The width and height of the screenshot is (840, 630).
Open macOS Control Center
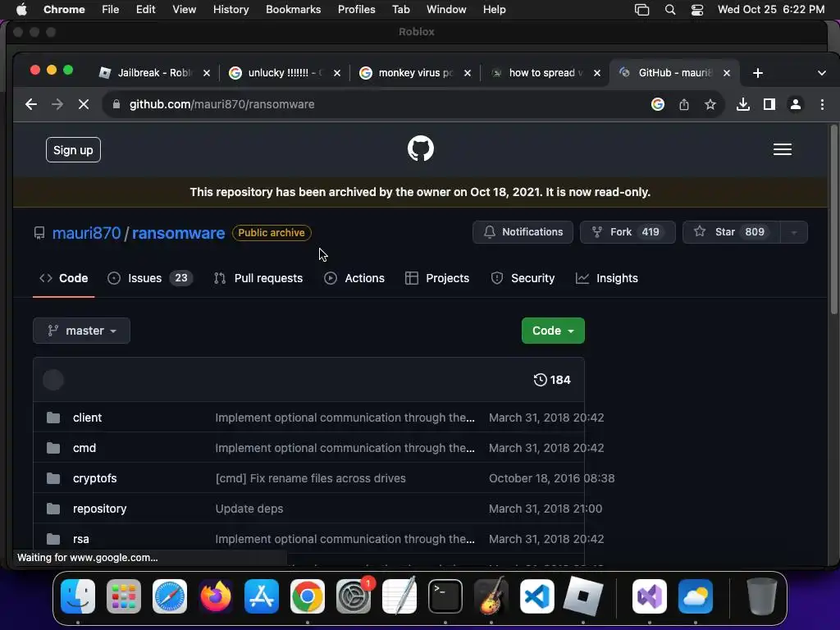[697, 10]
